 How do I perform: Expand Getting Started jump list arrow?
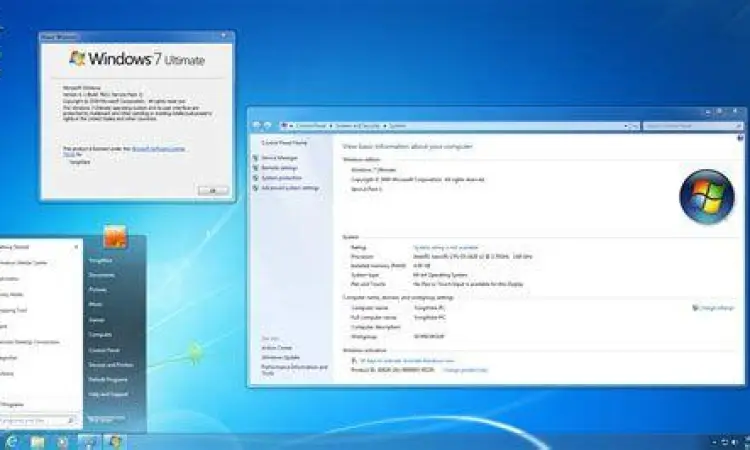pos(78,246)
